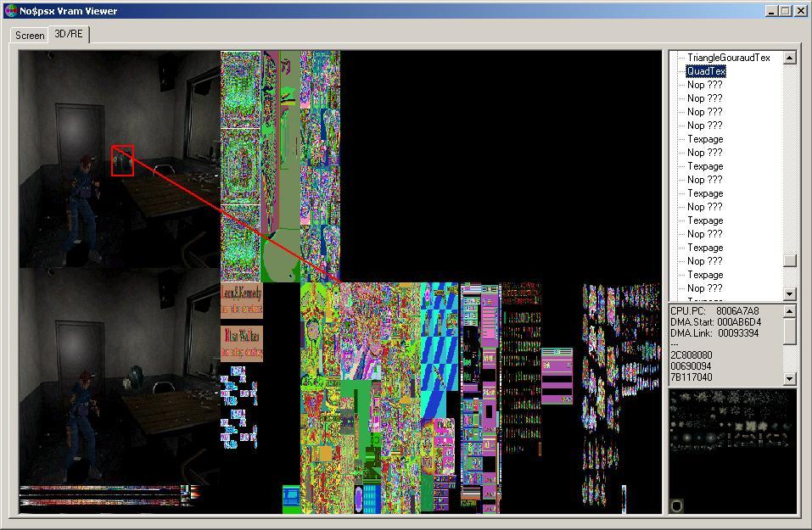The width and height of the screenshot is (812, 530).
Task: Select the Nop ??? entry directly below QuadTex
Action: pos(704,85)
